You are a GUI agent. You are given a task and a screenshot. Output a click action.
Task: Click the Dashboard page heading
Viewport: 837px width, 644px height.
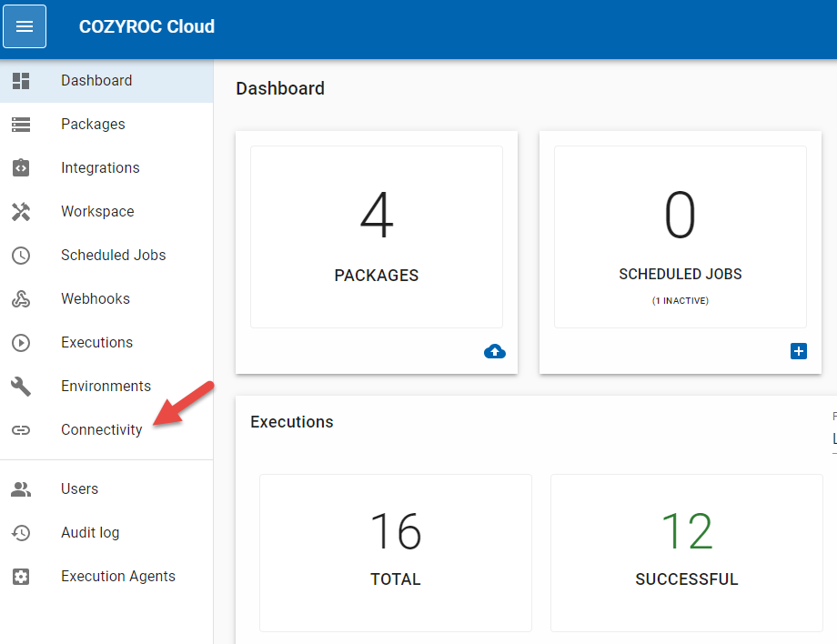(x=280, y=88)
